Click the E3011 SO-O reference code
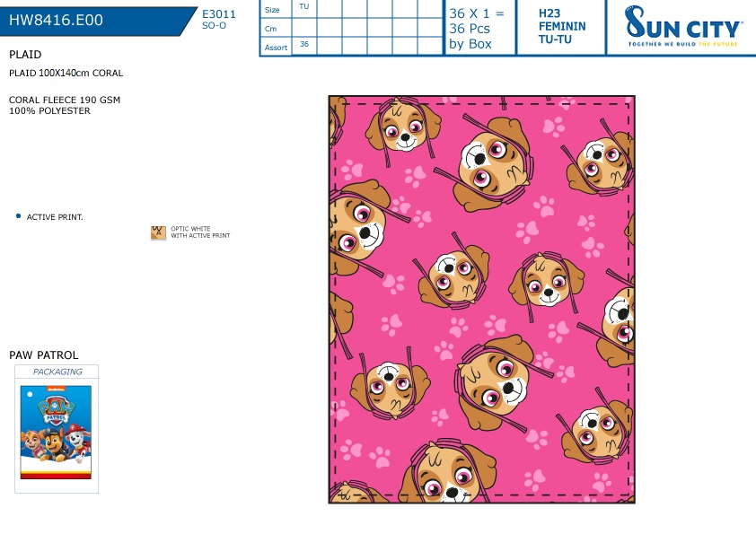This screenshot has width=756, height=534. click(218, 19)
